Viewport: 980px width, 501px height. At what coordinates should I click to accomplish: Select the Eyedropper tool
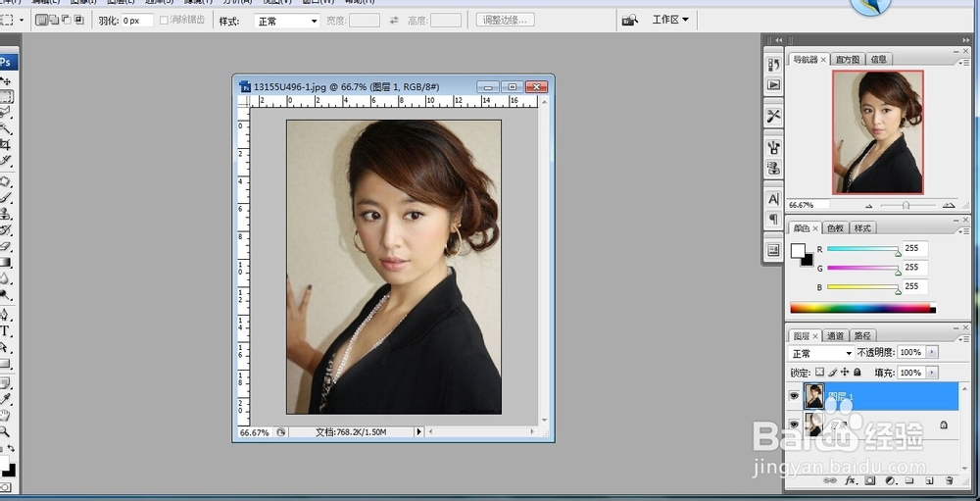click(5, 398)
